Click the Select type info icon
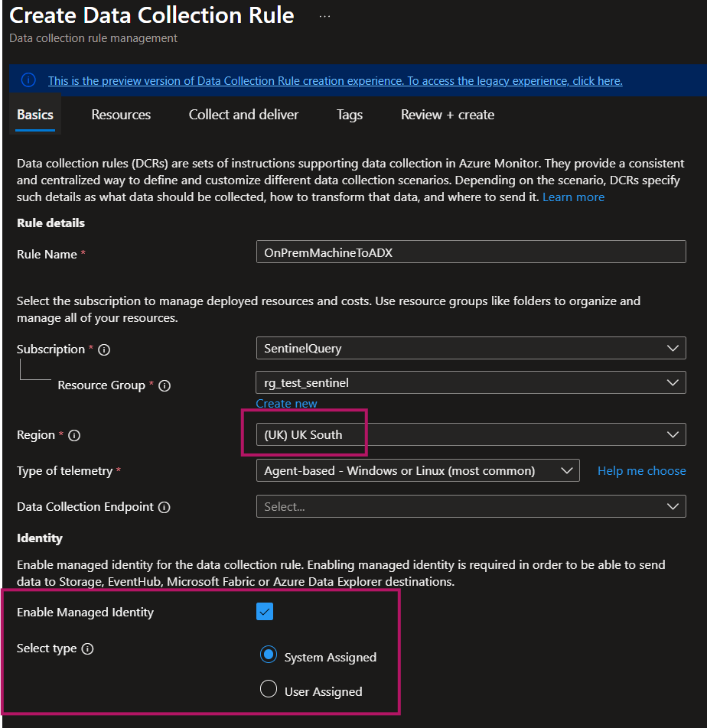Screen dimensions: 707x728 point(87,648)
